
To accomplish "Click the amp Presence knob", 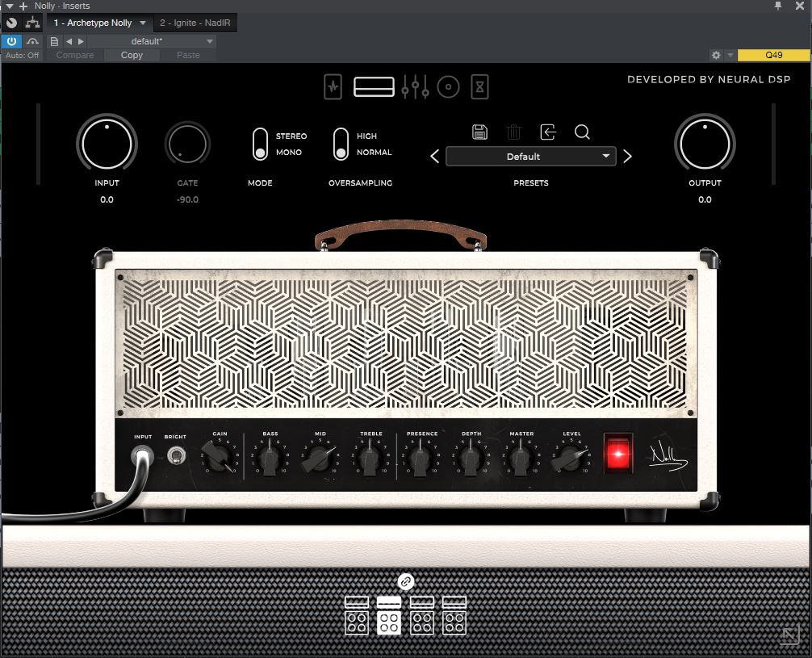I will (421, 458).
